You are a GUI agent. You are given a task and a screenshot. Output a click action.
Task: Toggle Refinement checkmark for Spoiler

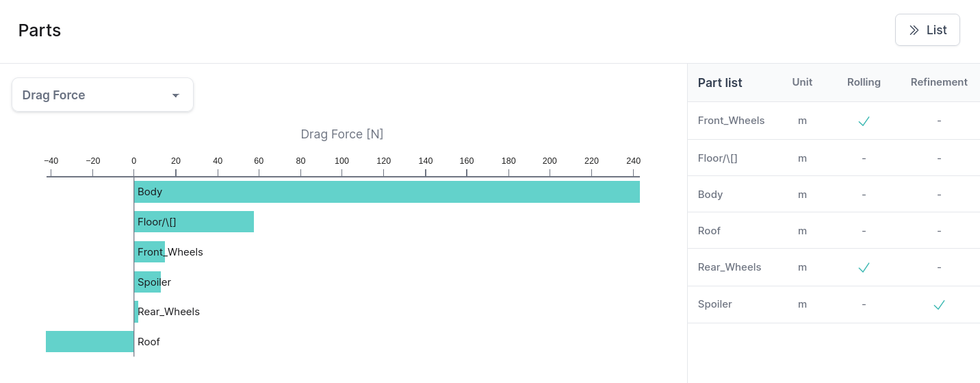tap(939, 305)
